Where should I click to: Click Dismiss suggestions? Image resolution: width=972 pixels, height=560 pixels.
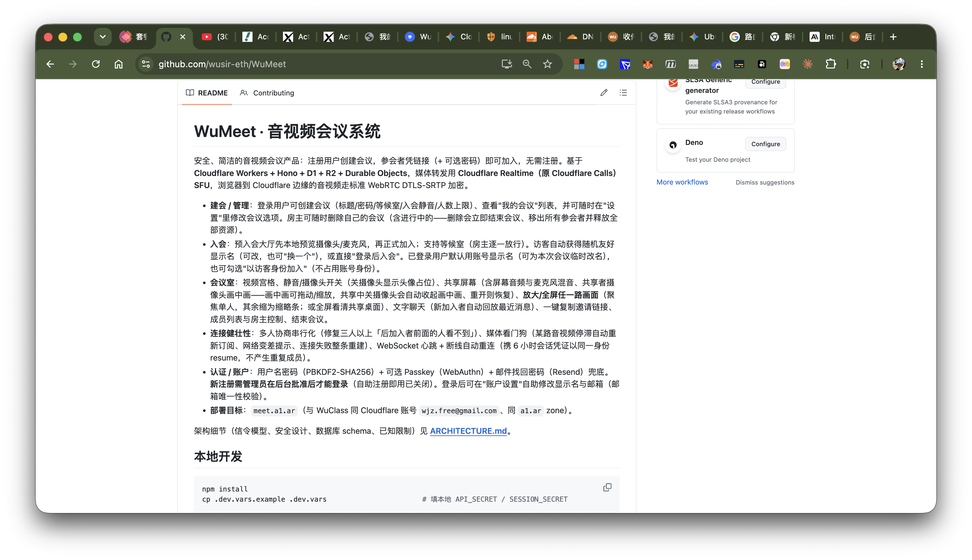point(765,182)
